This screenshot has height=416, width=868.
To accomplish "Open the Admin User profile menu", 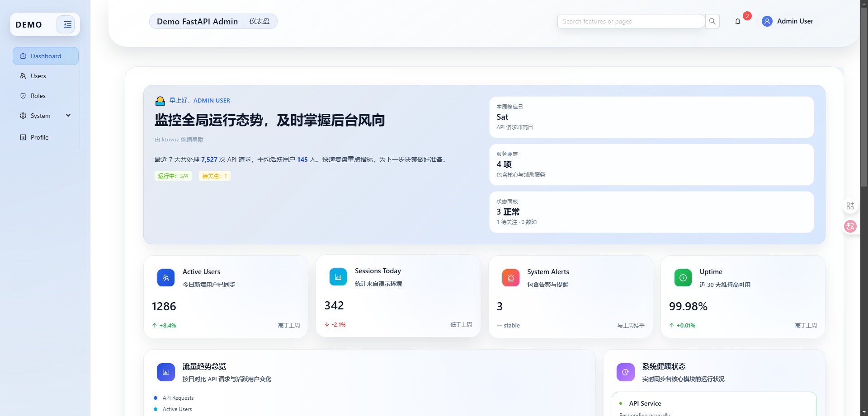I will (x=788, y=21).
